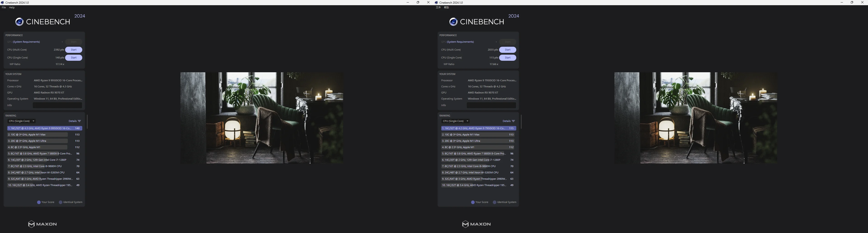Start the CPU (Single Core) test showing 115 pts

(507, 58)
